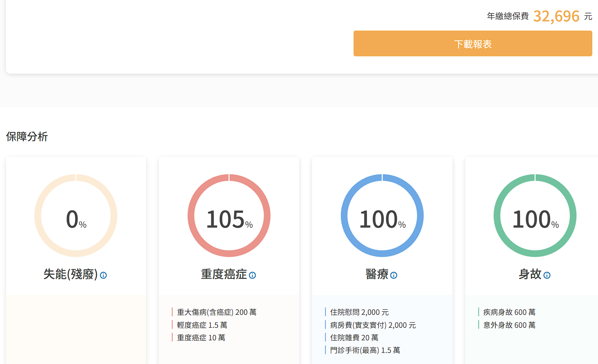Screen dimensions: 598x364
Task: Open info icon beside 身故
Action: click(x=547, y=275)
